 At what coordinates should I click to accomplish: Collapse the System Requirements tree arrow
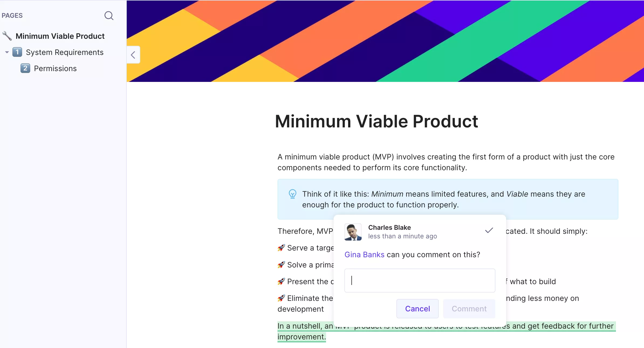[7, 52]
